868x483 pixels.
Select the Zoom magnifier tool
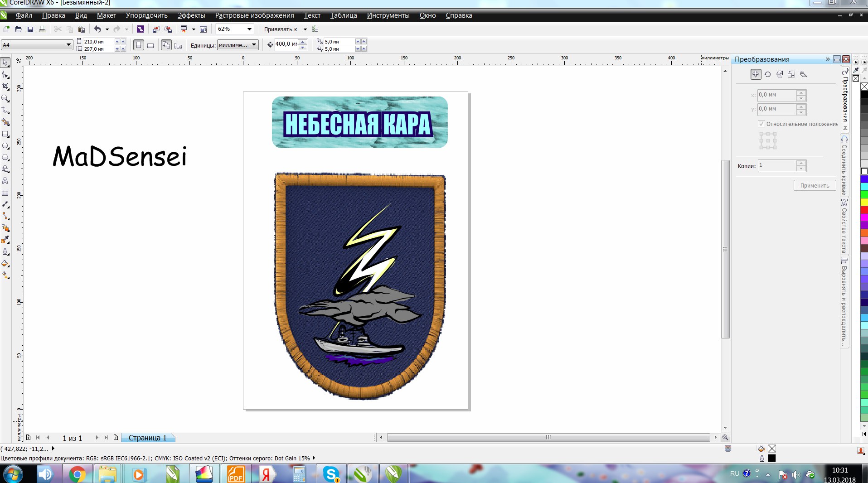[x=5, y=98]
